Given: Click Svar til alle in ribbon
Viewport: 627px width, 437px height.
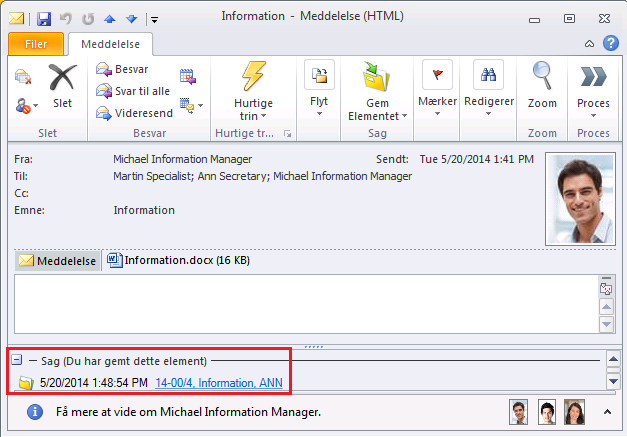Looking at the screenshot, I should 133,91.
